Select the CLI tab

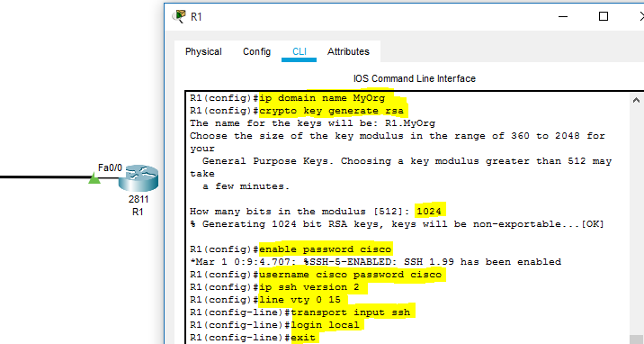tap(299, 52)
